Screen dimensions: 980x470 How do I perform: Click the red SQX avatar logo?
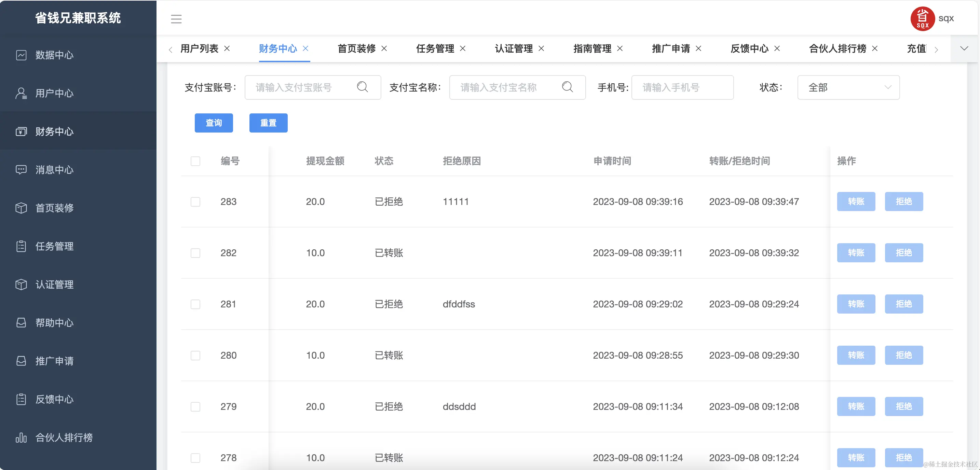[923, 19]
